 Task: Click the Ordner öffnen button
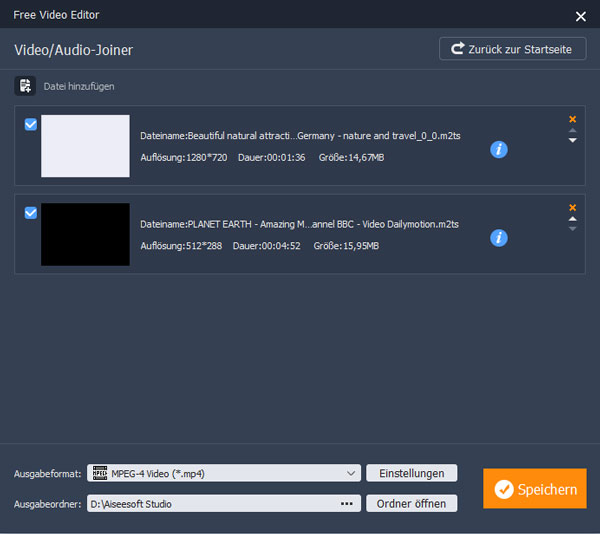(x=412, y=503)
